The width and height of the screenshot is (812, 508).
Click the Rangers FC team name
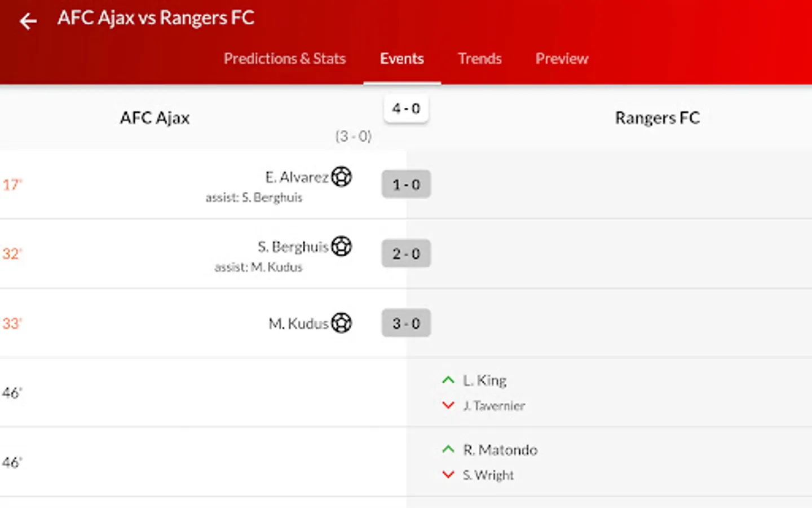[657, 118]
